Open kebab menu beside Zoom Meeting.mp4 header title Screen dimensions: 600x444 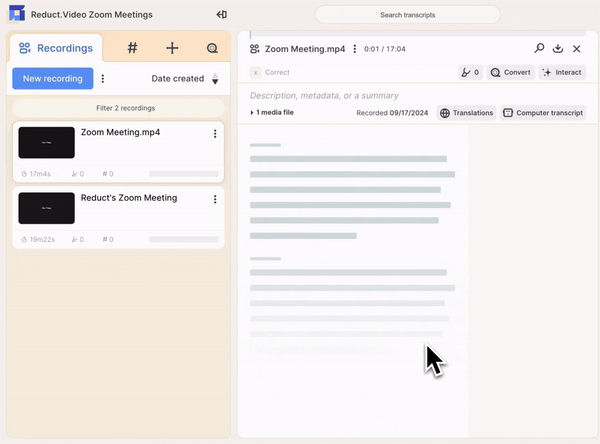[355, 49]
